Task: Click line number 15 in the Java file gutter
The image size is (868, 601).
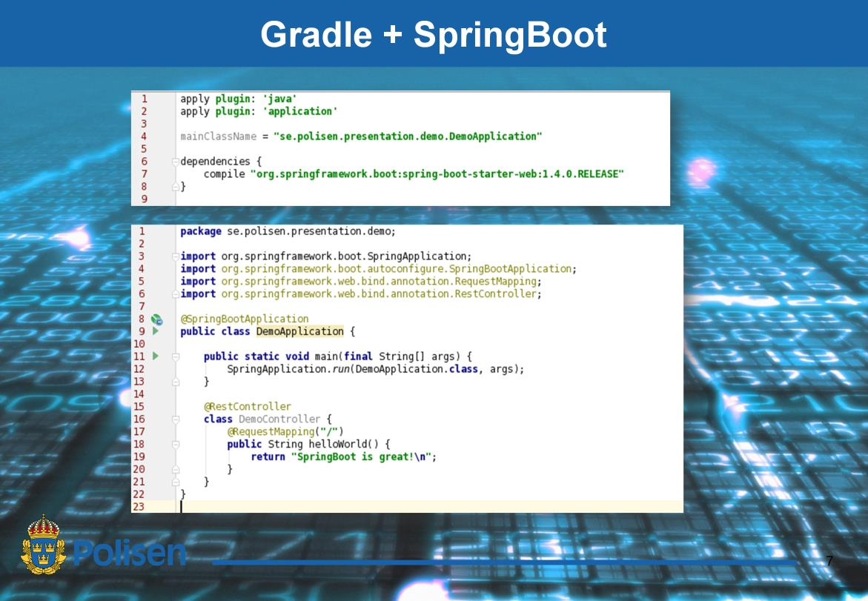Action: coord(139,406)
